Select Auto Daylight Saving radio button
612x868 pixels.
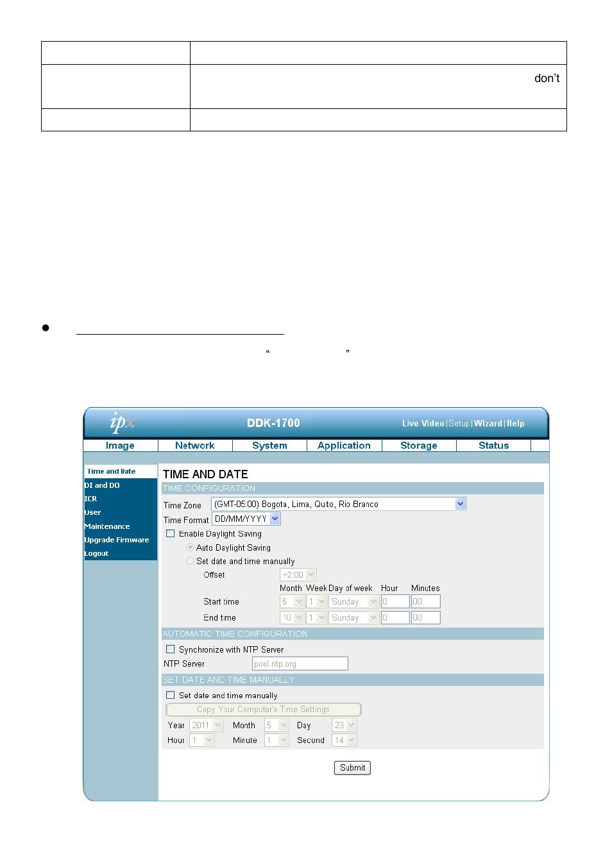(x=190, y=547)
